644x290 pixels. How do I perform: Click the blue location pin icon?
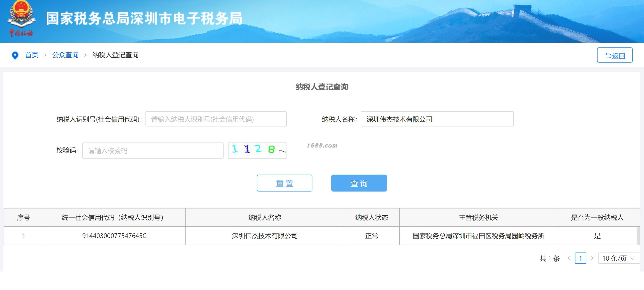(15, 55)
